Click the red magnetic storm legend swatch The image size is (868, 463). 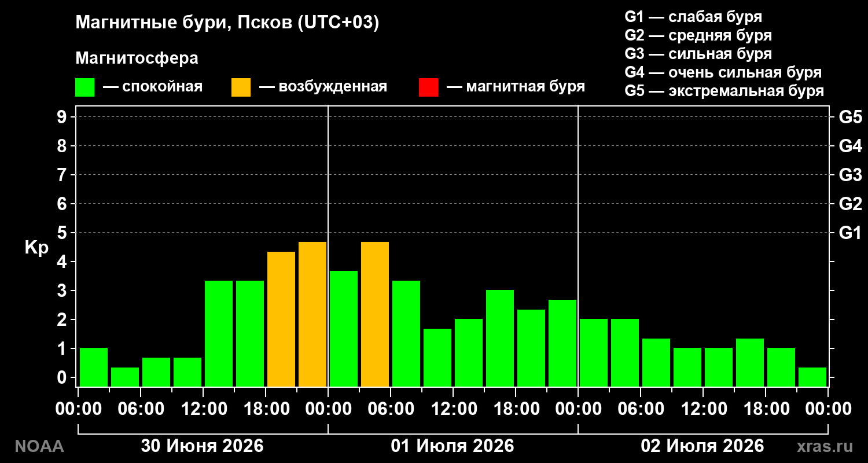click(428, 87)
